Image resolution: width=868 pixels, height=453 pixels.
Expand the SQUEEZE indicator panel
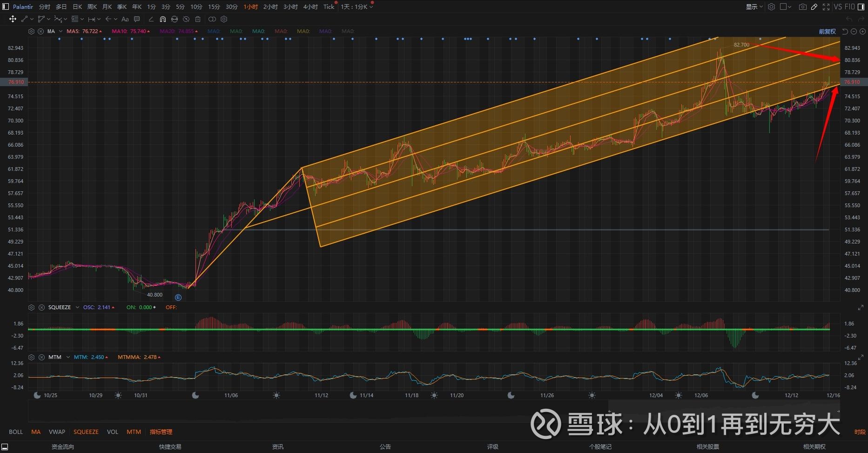(861, 308)
